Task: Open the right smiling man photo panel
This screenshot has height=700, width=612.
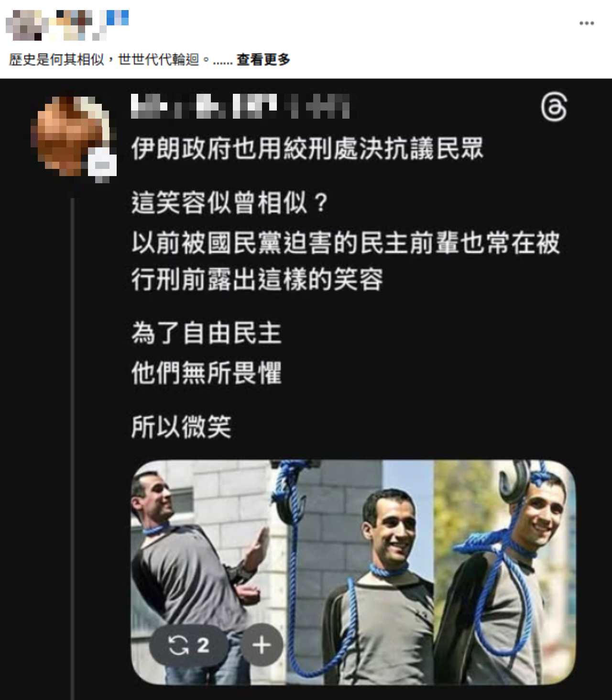Action: (504, 572)
